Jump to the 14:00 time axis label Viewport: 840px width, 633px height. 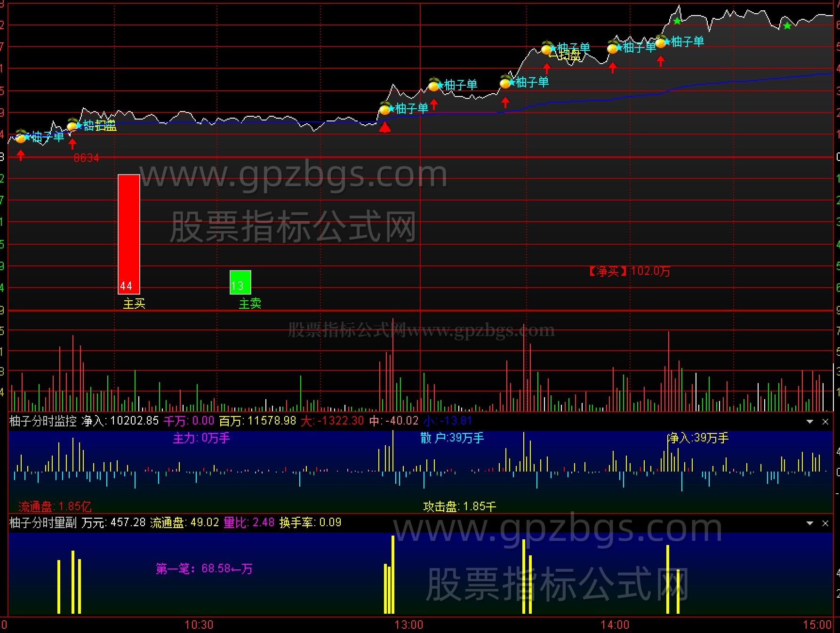pyautogui.click(x=615, y=625)
